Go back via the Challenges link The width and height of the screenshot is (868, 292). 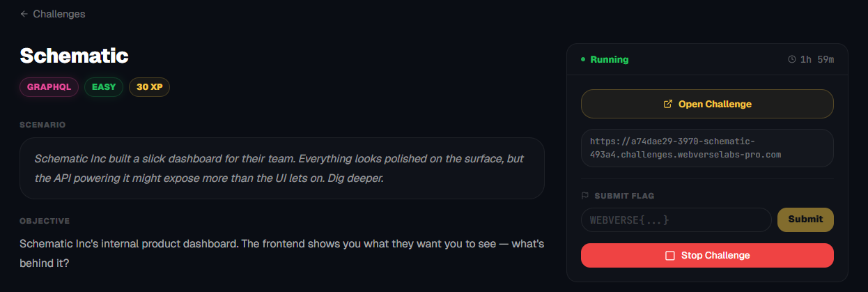pos(59,14)
